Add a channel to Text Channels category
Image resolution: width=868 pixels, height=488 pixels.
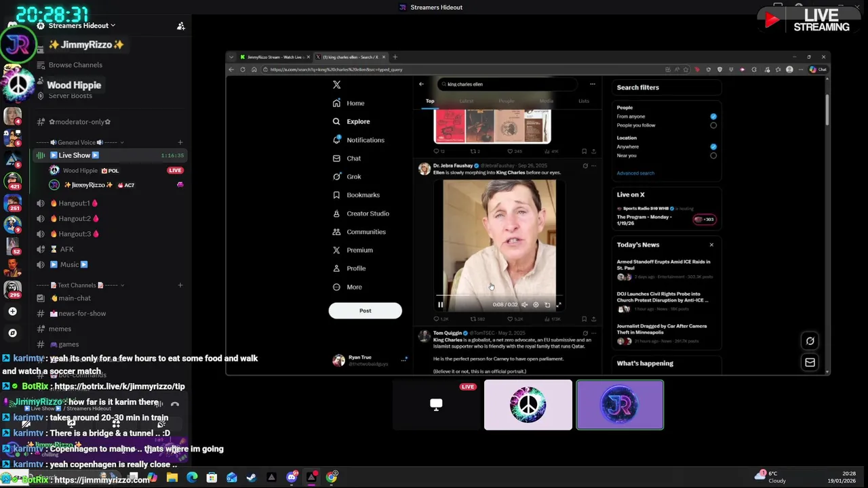180,285
